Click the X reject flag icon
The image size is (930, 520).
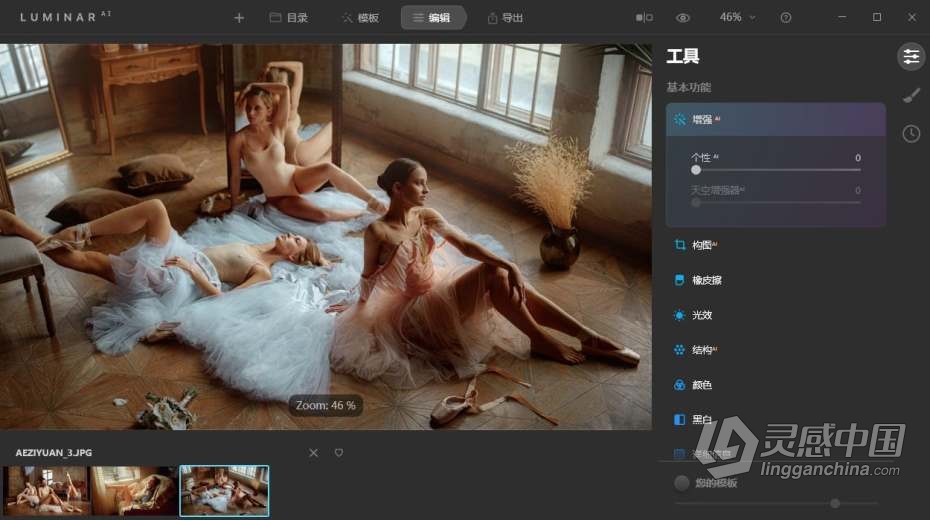pos(313,453)
